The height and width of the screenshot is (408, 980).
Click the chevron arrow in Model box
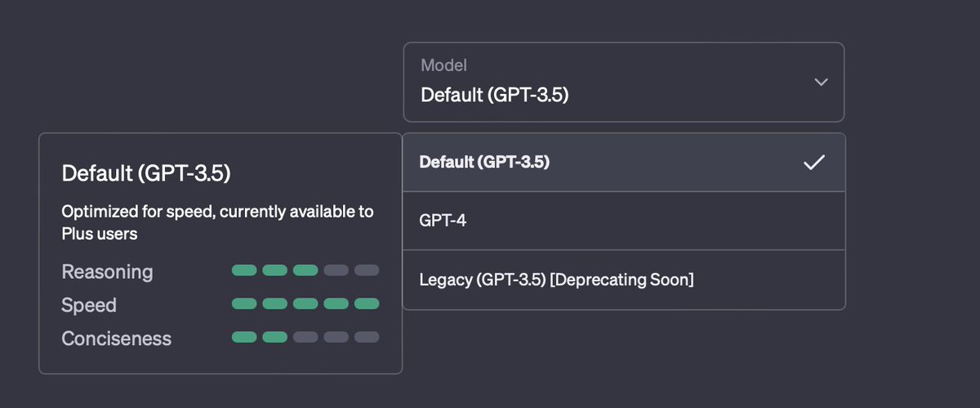(821, 82)
